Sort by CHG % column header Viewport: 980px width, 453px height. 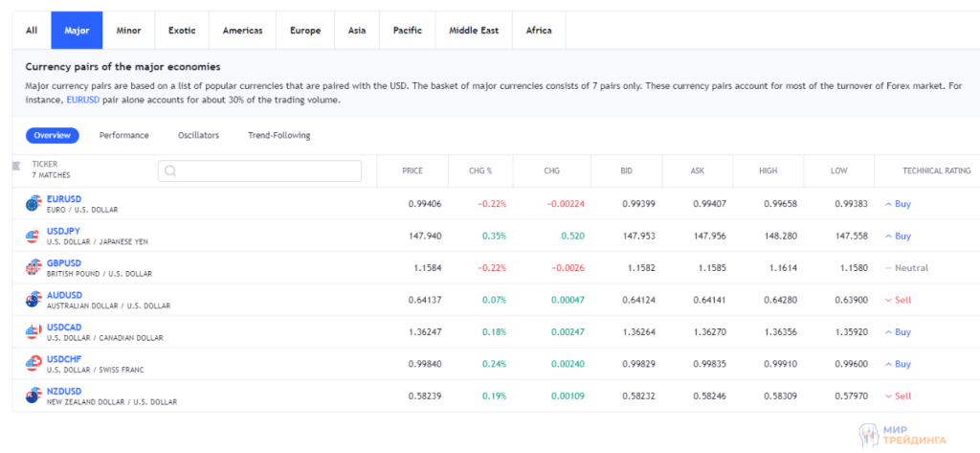[480, 170]
